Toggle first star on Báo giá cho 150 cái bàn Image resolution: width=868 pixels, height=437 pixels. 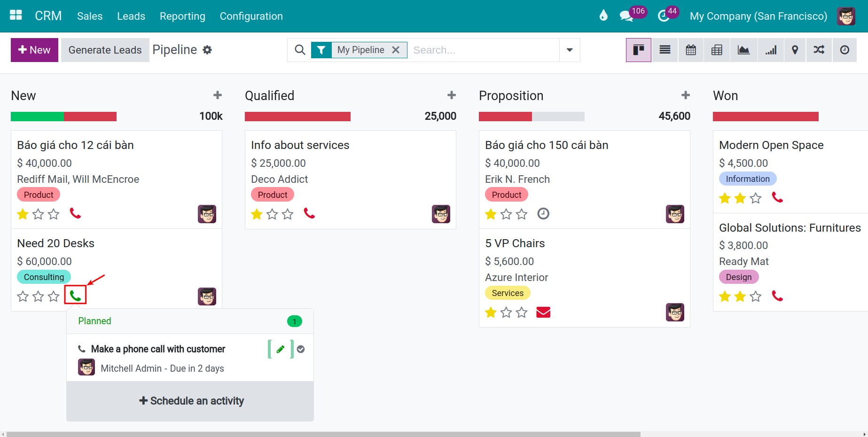coord(491,214)
